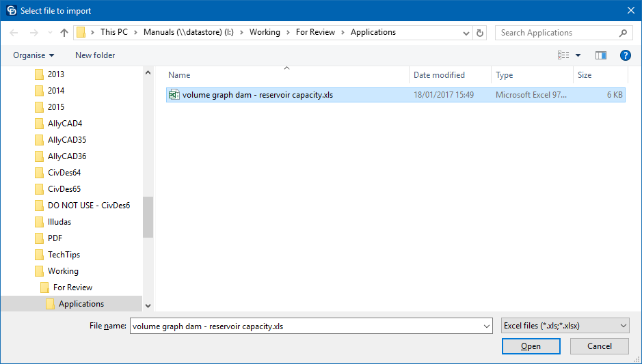Toggle the preview pane icon

pos(601,55)
